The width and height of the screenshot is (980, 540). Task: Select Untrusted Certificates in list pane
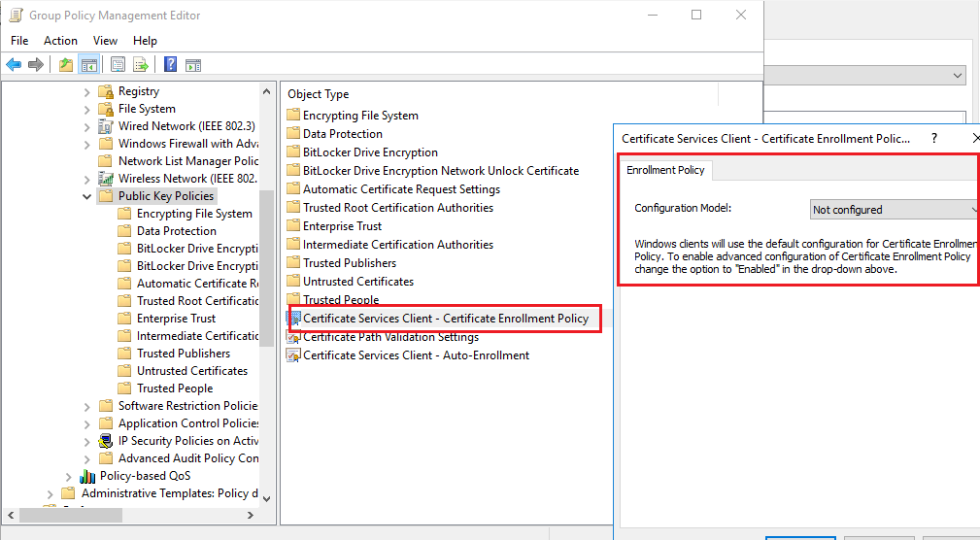coord(358,282)
